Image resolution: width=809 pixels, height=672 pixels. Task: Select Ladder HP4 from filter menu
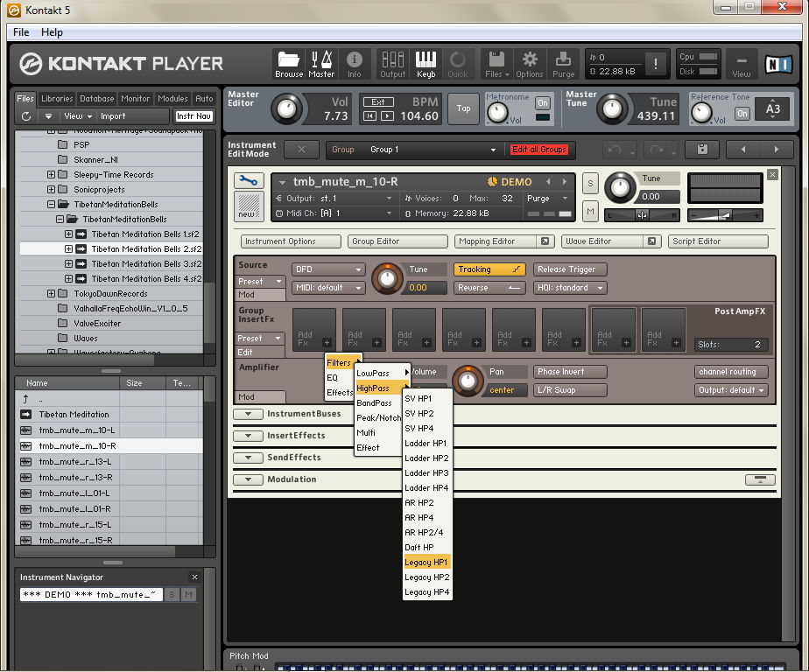point(426,488)
